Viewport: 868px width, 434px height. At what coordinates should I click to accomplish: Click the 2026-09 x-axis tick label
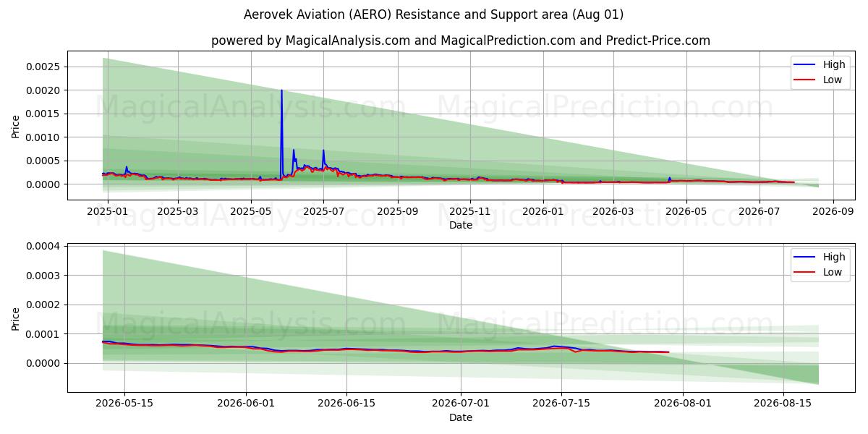click(x=833, y=211)
